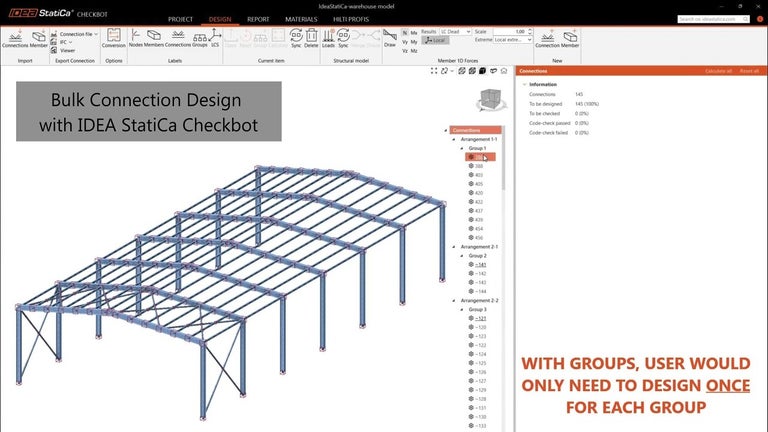Image resolution: width=768 pixels, height=432 pixels.
Task: Collapse Arrangement 1-1 node
Action: pos(454,140)
